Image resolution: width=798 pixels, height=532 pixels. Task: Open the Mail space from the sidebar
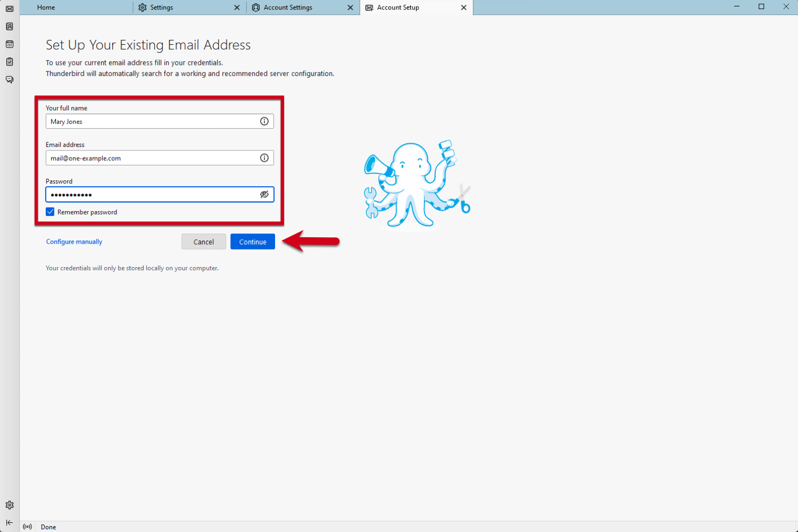pos(9,9)
